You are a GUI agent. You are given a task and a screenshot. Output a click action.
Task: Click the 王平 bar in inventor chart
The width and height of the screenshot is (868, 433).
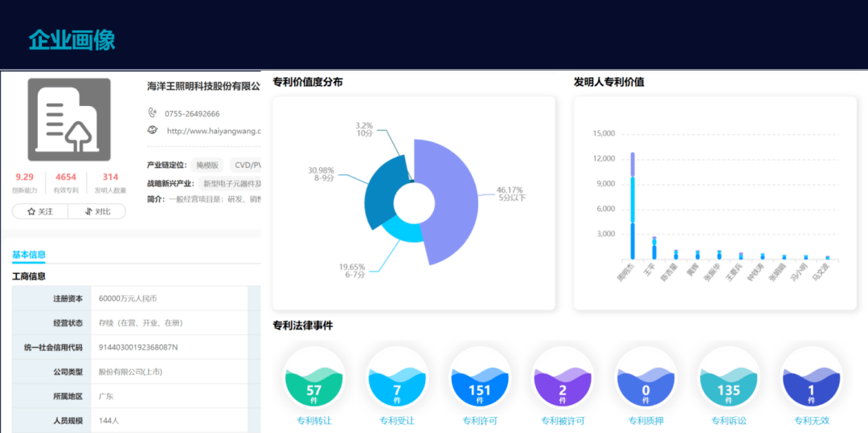653,248
